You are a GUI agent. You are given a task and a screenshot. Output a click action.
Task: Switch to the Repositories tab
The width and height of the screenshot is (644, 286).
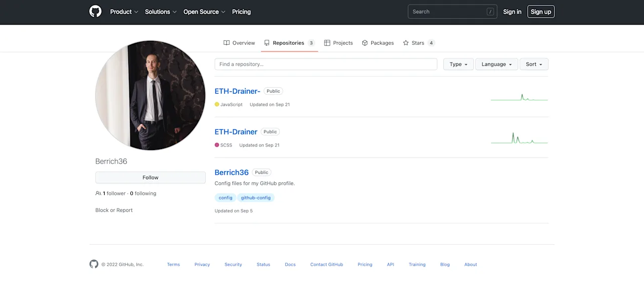(x=289, y=43)
